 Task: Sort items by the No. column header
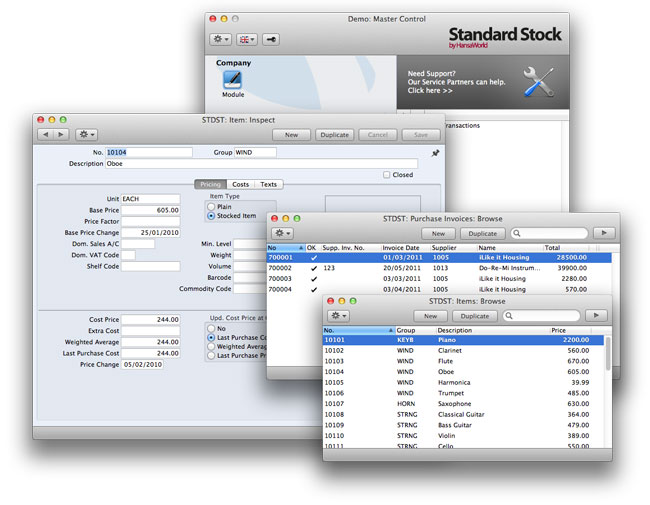(x=359, y=330)
